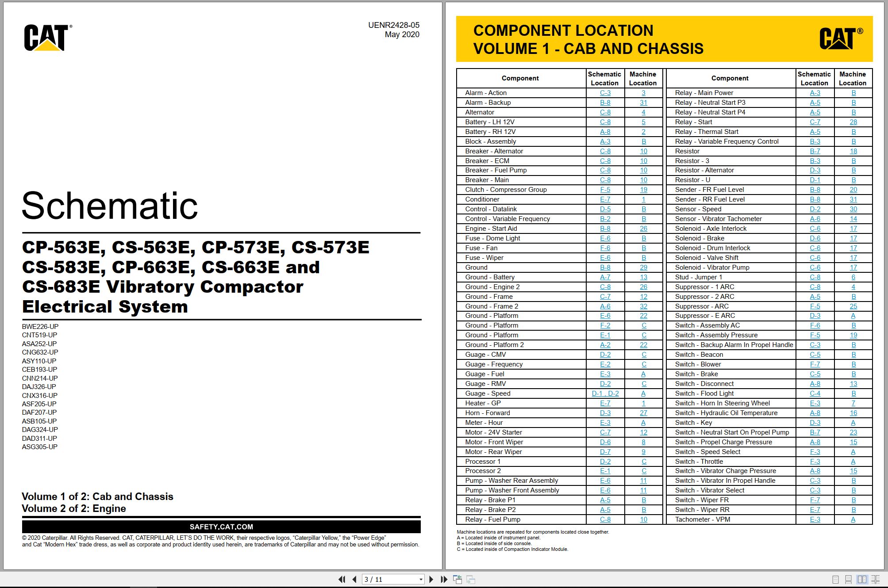Open machine location 30 for Sensor - Speed
The image size is (888, 588).
pyautogui.click(x=853, y=209)
